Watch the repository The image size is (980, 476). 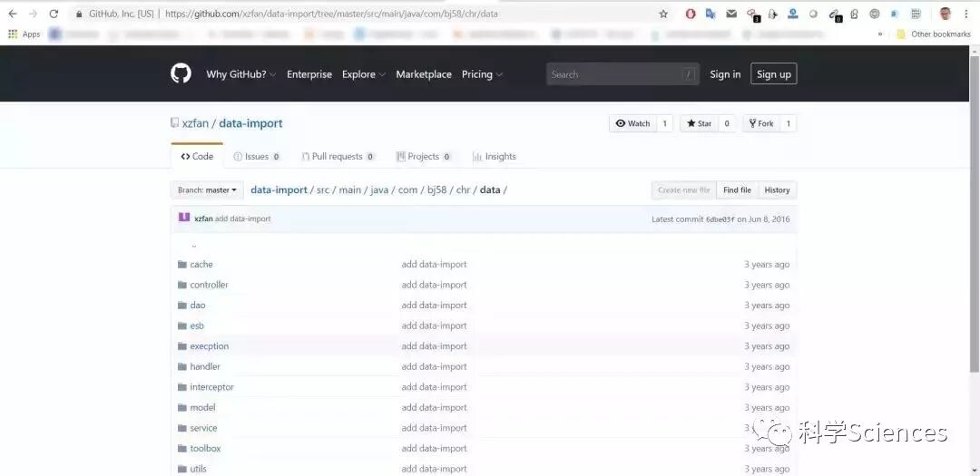pyautogui.click(x=633, y=123)
